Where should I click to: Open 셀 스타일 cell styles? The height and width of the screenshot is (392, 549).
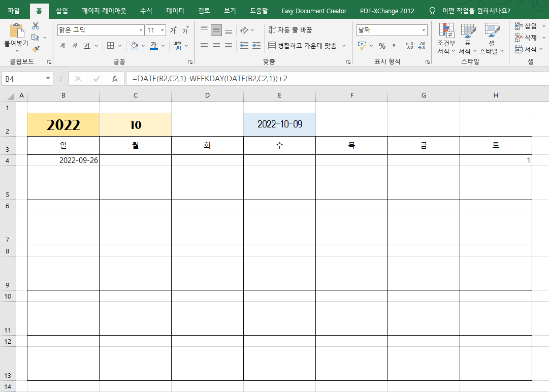click(492, 39)
